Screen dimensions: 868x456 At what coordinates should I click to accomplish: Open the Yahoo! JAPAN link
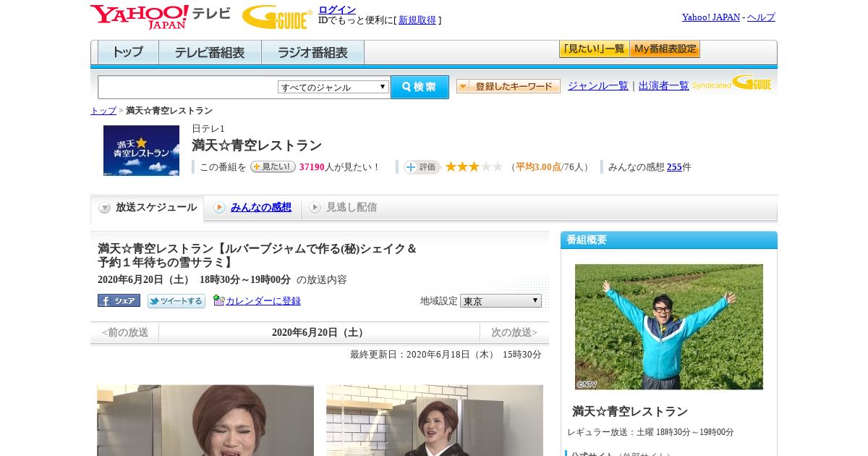click(711, 17)
